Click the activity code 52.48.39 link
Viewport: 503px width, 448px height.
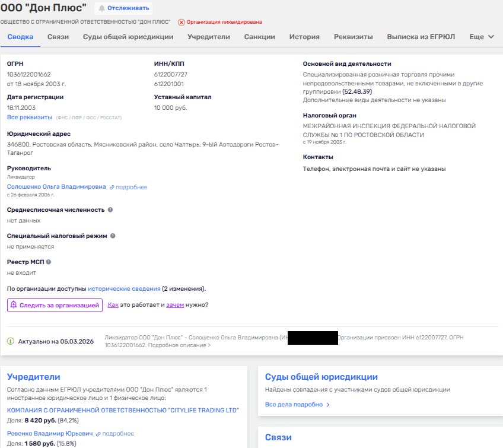coord(357,92)
